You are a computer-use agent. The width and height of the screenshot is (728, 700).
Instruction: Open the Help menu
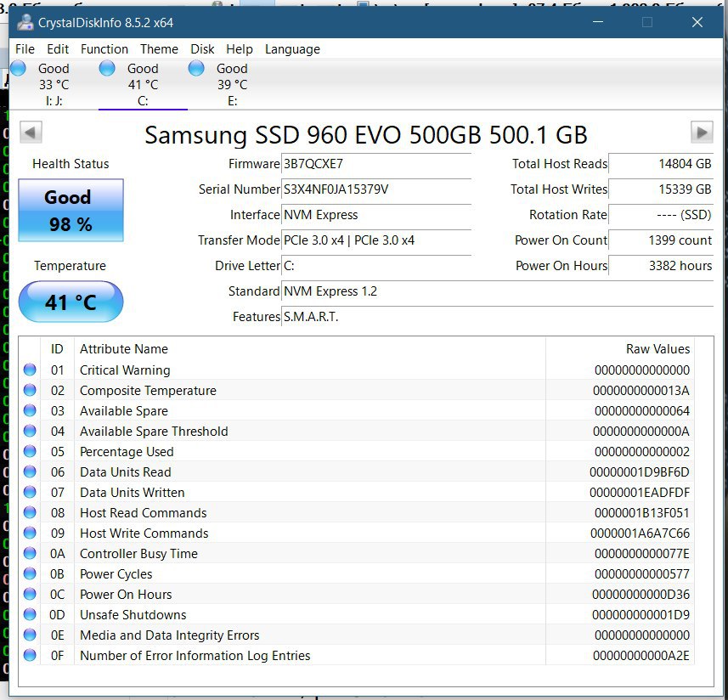(x=240, y=49)
